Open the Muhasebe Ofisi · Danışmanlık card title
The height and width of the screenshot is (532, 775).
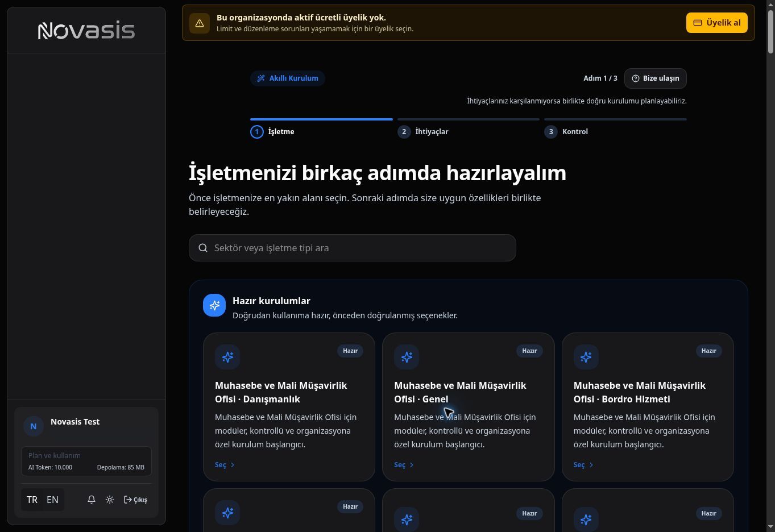click(x=281, y=392)
